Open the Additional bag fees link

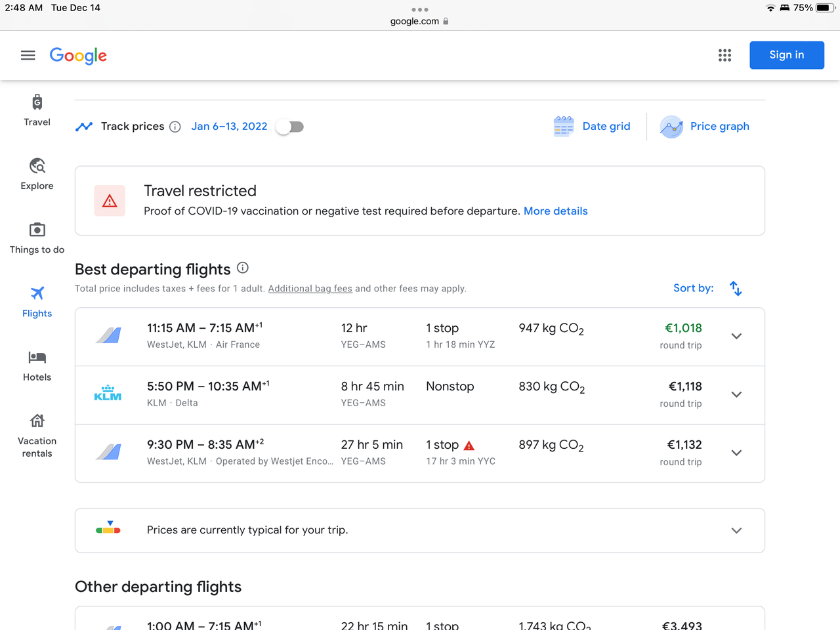tap(310, 289)
